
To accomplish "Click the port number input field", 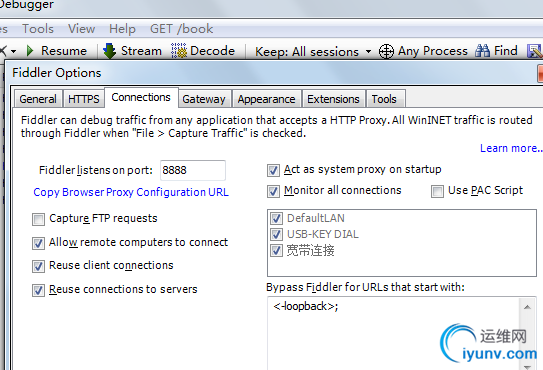I will (x=193, y=170).
